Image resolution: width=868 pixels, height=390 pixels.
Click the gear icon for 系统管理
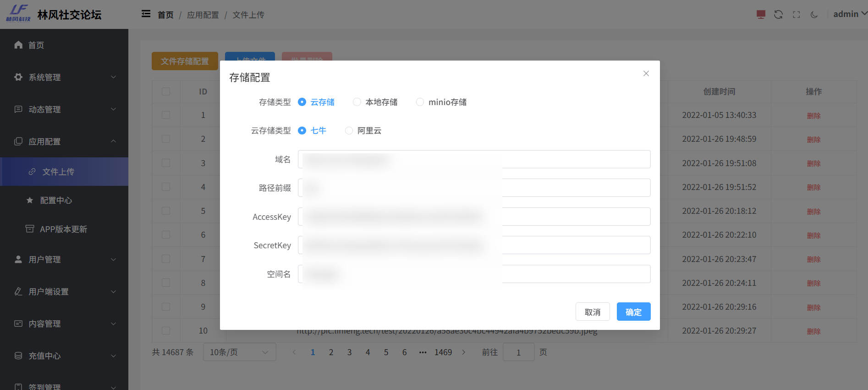coord(18,77)
